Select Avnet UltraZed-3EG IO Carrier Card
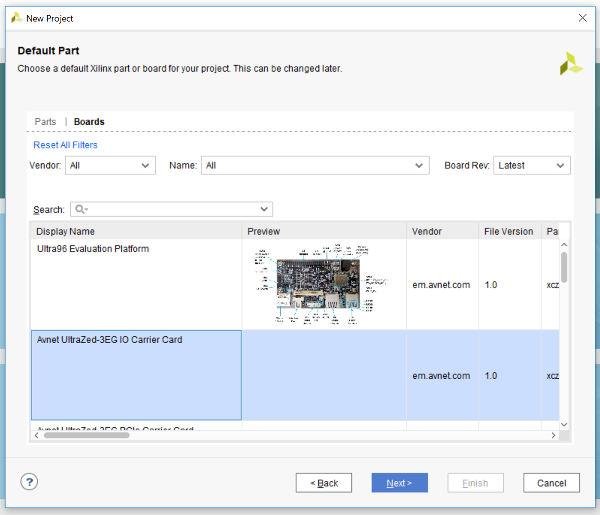 tap(136, 375)
